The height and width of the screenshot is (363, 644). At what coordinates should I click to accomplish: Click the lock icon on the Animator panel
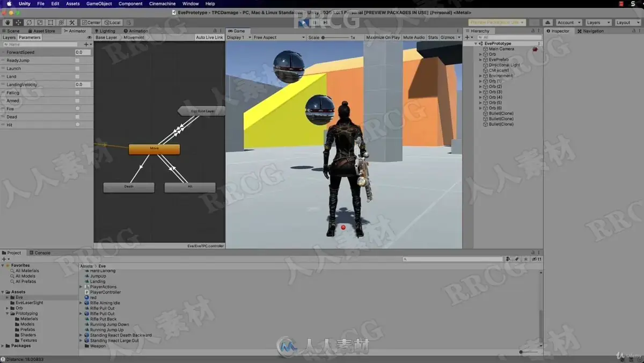click(x=216, y=31)
